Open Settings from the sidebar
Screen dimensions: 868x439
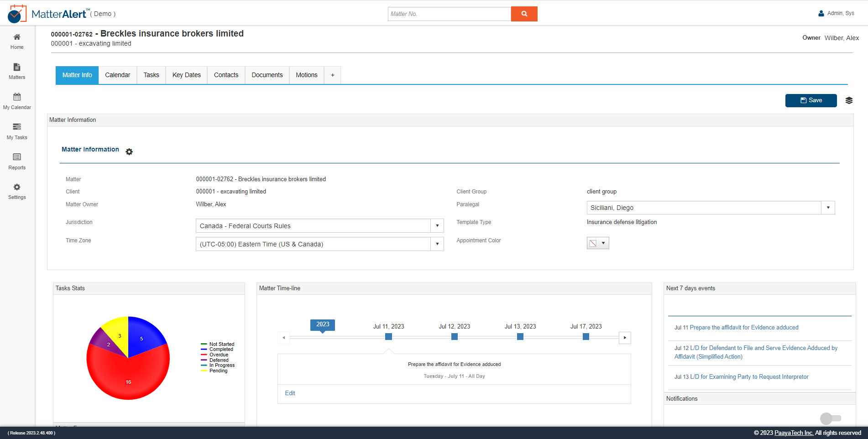pyautogui.click(x=16, y=191)
